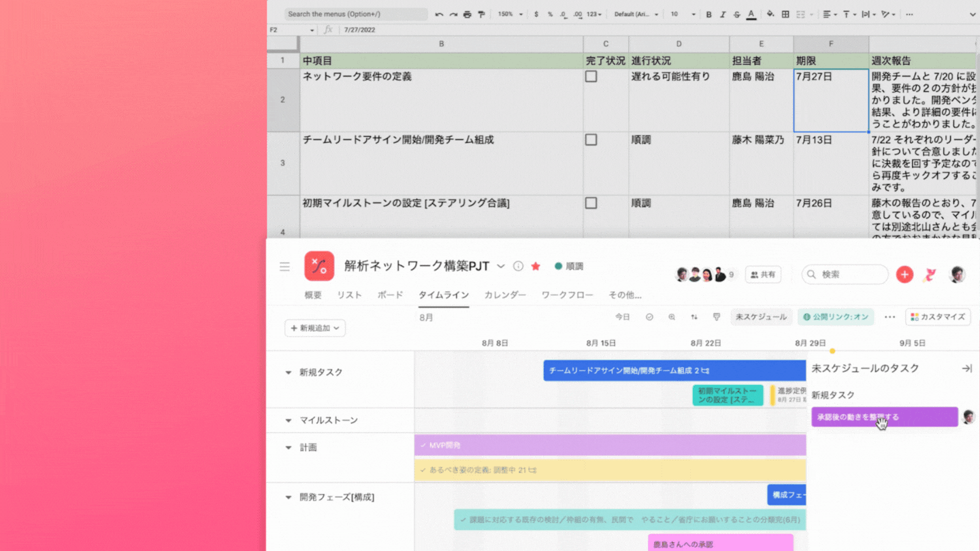
Task: Click the 共有 sharing button
Action: point(763,274)
